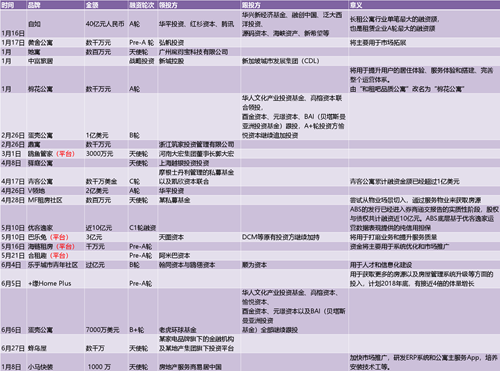Click the 近10亿元 amount cell
This screenshot has width=500, height=371.
tap(106, 219)
